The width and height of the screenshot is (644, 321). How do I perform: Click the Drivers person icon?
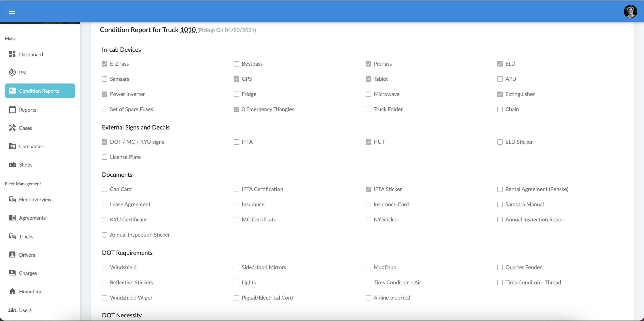coord(13,255)
